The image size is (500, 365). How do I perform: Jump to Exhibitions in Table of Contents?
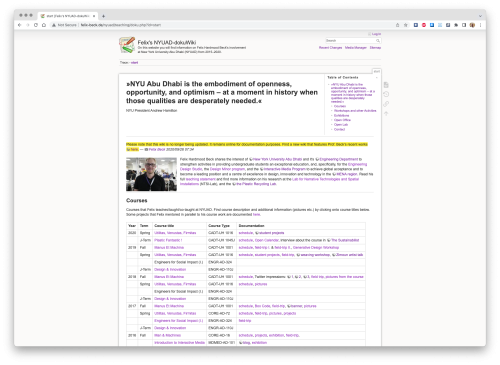point(342,115)
